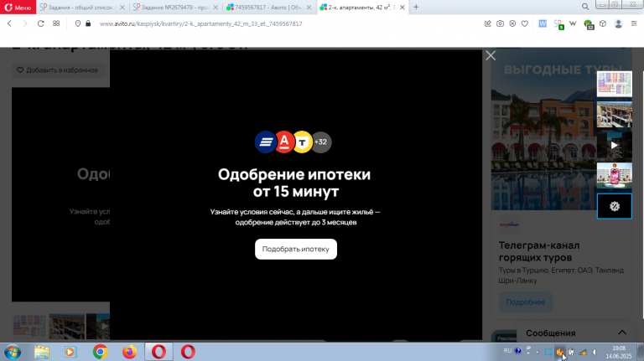Focus the address bar URL field

(x=201, y=23)
